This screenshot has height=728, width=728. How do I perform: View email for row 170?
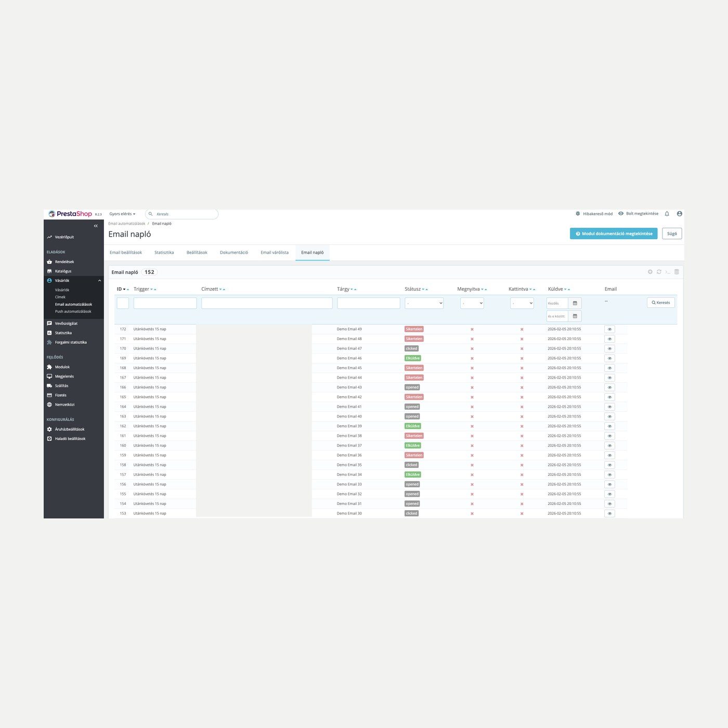pos(610,348)
